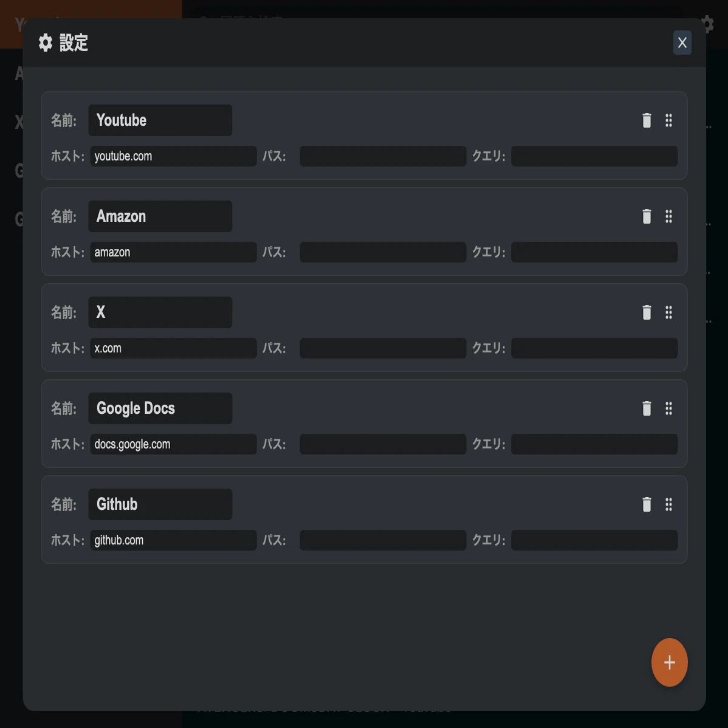This screenshot has width=728, height=728.
Task: Click the drag handle of Amazon entry
Action: click(668, 216)
